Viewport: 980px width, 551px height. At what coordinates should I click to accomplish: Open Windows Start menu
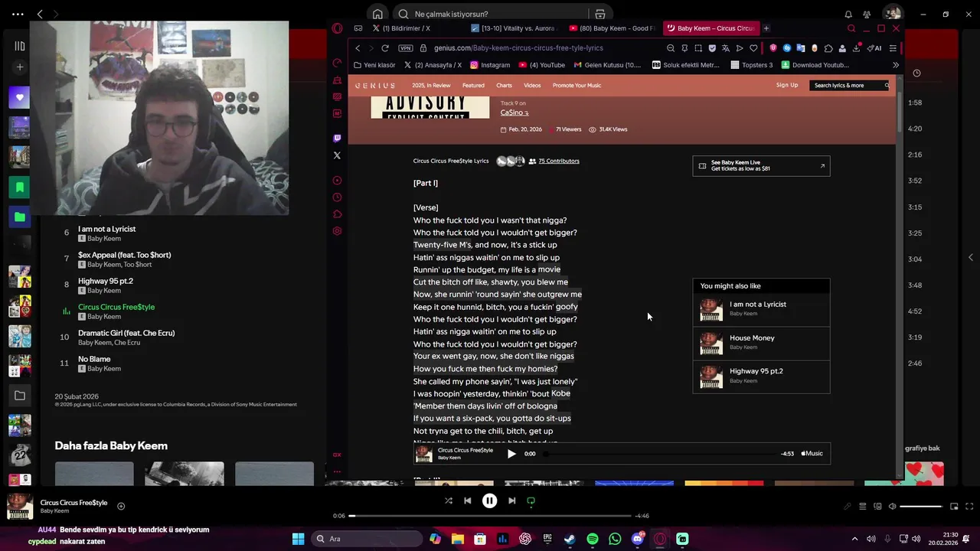pyautogui.click(x=298, y=539)
